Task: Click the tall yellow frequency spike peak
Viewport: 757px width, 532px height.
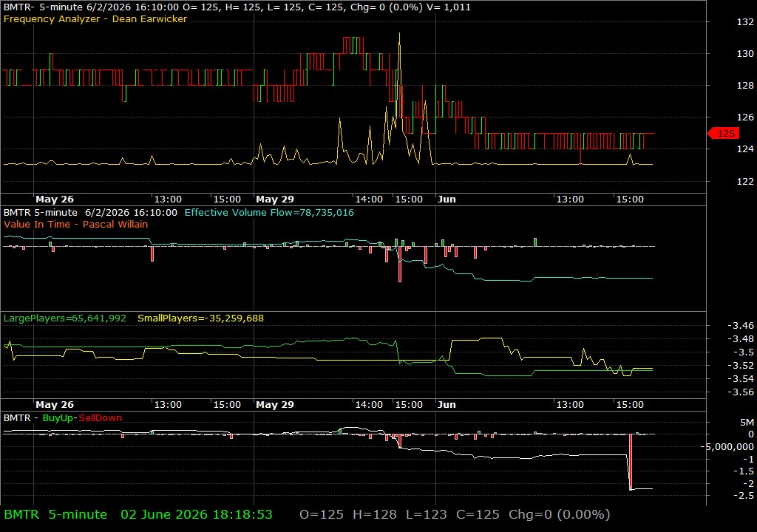Action: tap(399, 34)
